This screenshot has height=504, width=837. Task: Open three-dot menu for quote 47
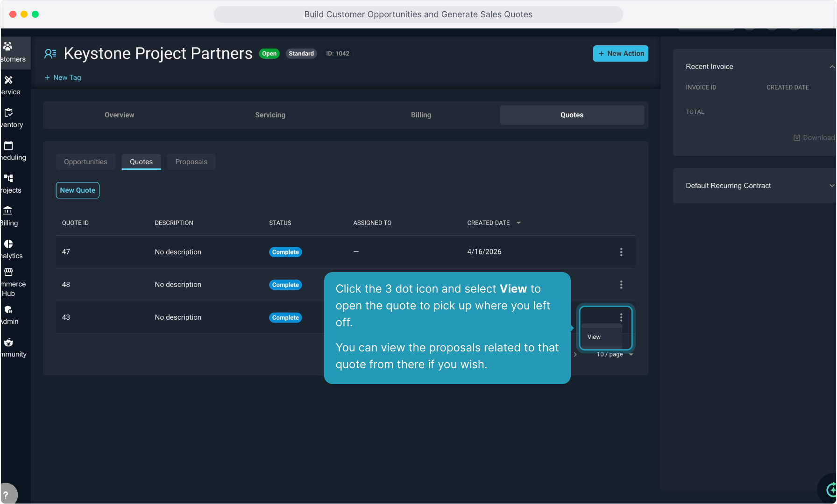click(621, 252)
